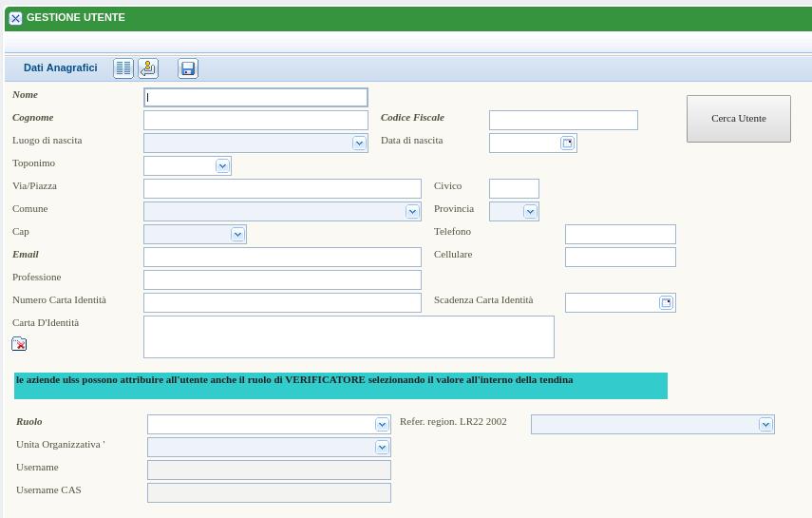Image resolution: width=812 pixels, height=518 pixels.
Task: Close the Gestione Utente panel
Action: coord(15,18)
